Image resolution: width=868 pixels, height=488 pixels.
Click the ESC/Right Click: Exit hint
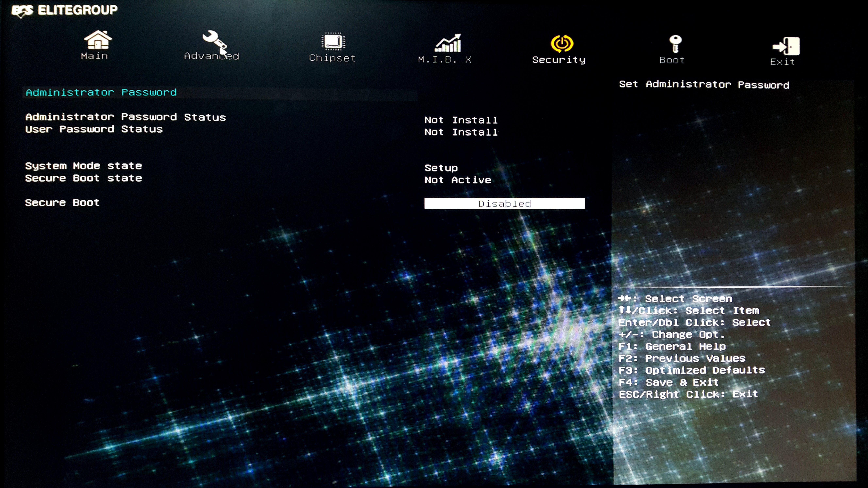point(688,394)
